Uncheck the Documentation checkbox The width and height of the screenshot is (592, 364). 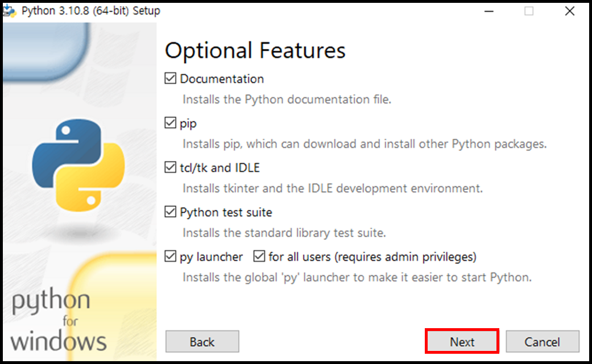170,78
